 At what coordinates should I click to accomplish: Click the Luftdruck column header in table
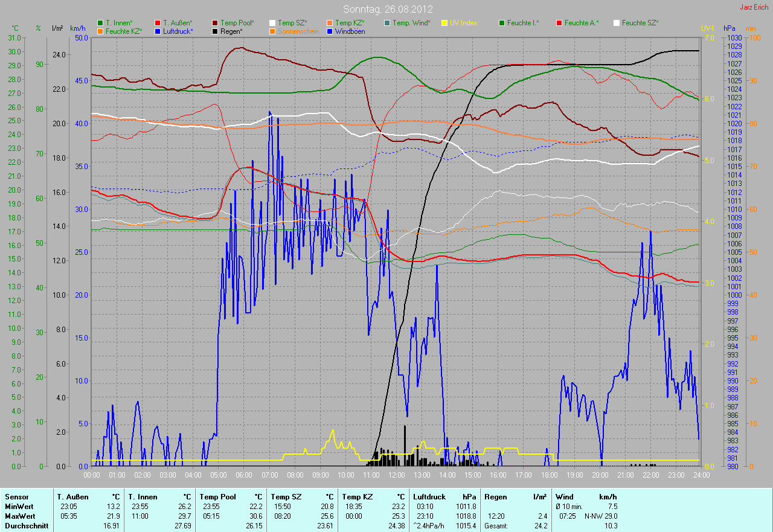pos(429,496)
